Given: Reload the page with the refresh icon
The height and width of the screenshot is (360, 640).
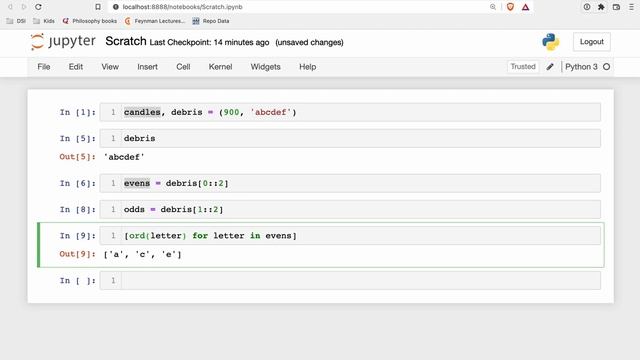Looking at the screenshot, I should (x=38, y=7).
